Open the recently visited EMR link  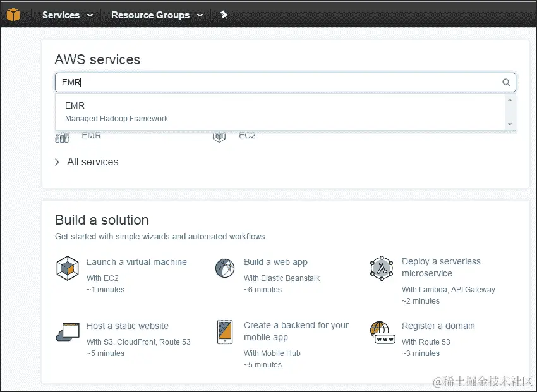91,136
